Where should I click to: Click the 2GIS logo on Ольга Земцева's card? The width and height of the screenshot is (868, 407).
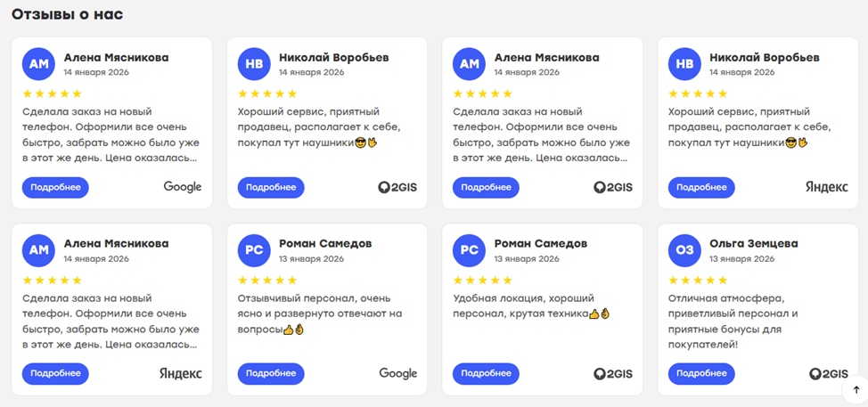click(x=829, y=374)
